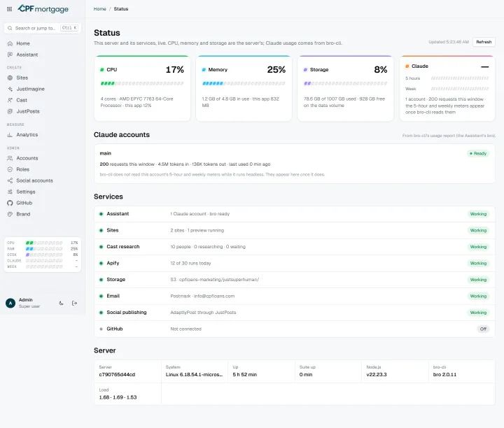The height and width of the screenshot is (428, 504).
Task: Click server ID c790765d44cd
Action: (x=117, y=375)
